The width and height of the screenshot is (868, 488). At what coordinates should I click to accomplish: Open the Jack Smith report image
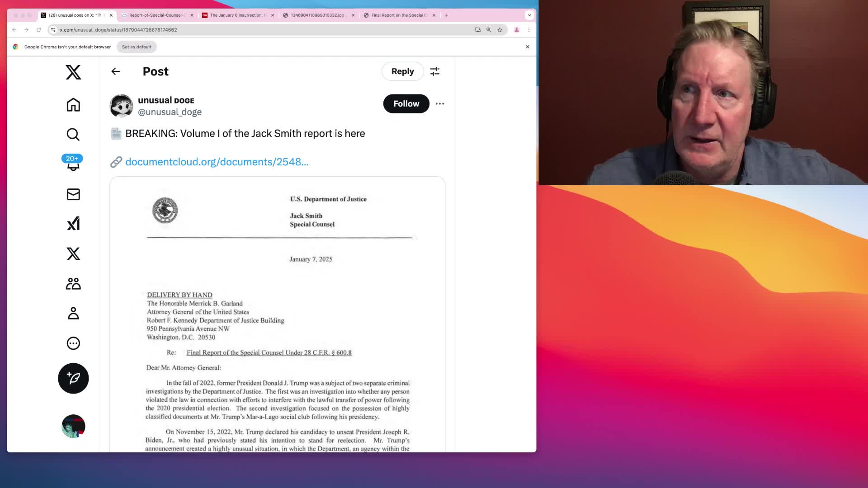click(x=277, y=314)
